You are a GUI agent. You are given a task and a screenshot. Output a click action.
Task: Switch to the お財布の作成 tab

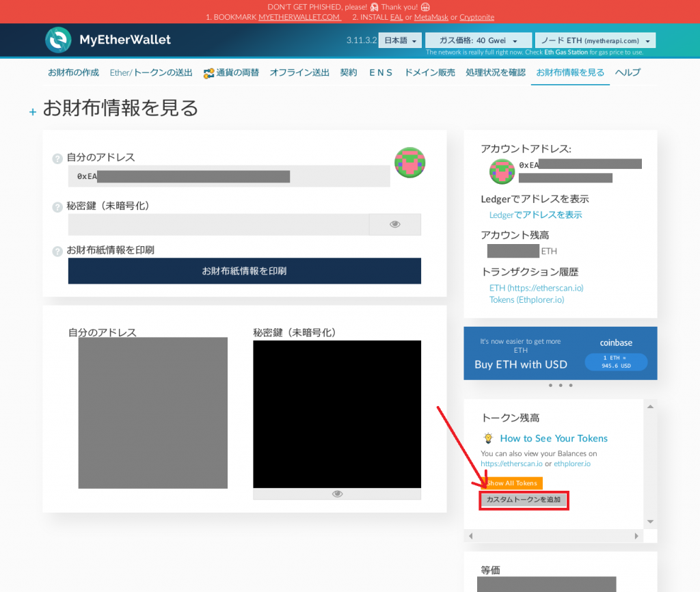(x=73, y=72)
